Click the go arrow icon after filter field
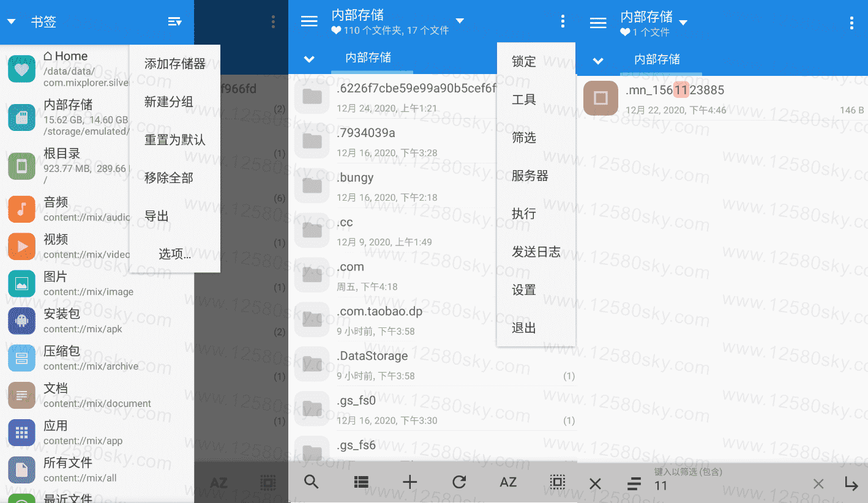 (x=851, y=483)
